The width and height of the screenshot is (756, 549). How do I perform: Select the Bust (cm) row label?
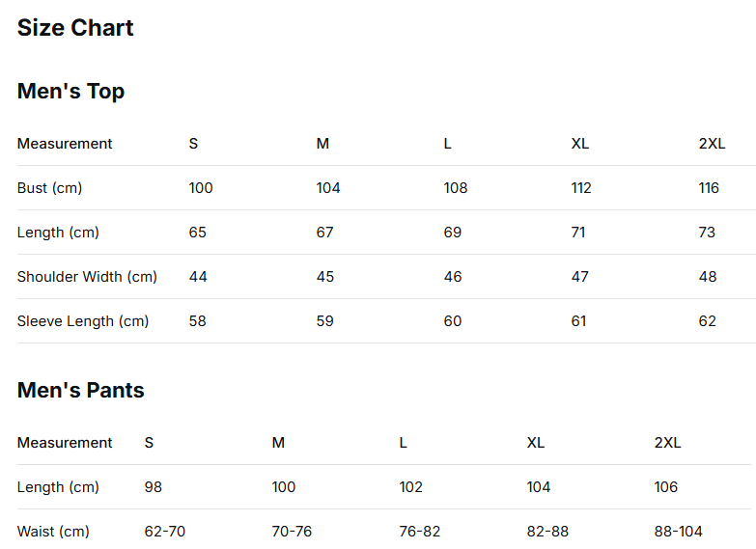point(49,188)
